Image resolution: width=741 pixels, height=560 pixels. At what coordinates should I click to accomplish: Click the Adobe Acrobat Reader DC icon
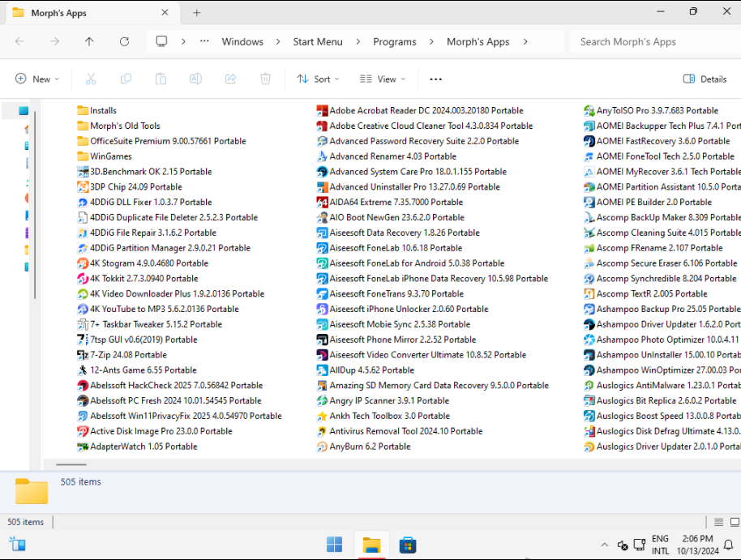(x=322, y=110)
